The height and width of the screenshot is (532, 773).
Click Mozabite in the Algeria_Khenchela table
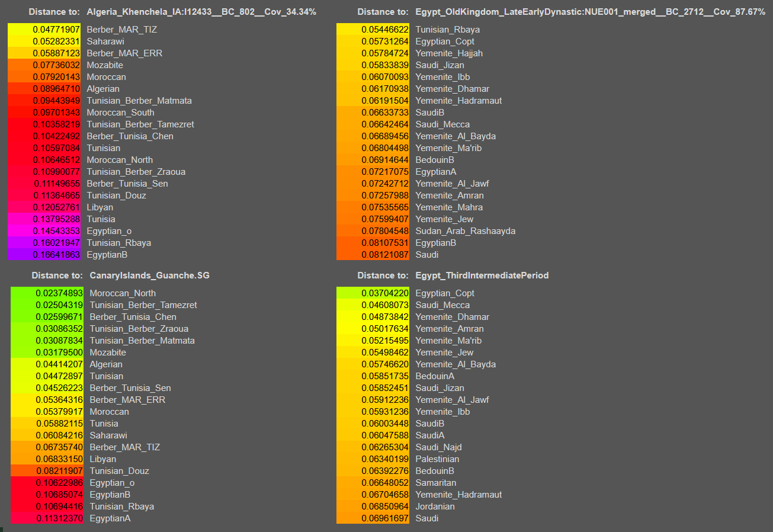(105, 65)
